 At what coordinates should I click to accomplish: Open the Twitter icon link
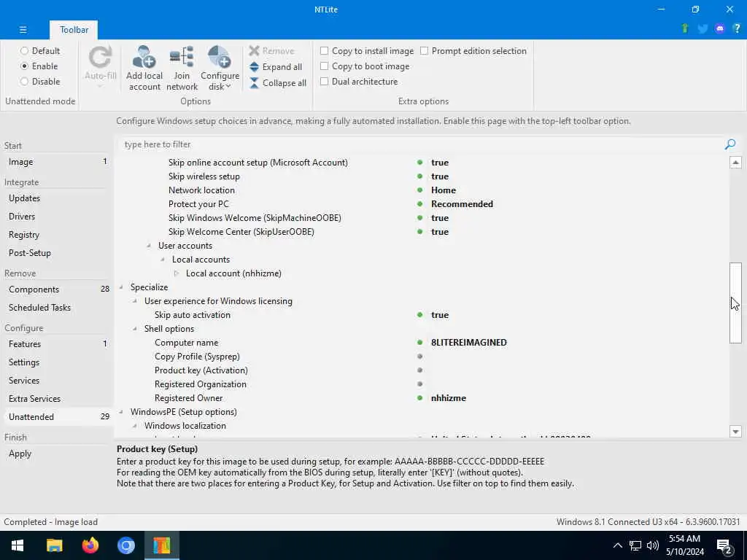[703, 29]
